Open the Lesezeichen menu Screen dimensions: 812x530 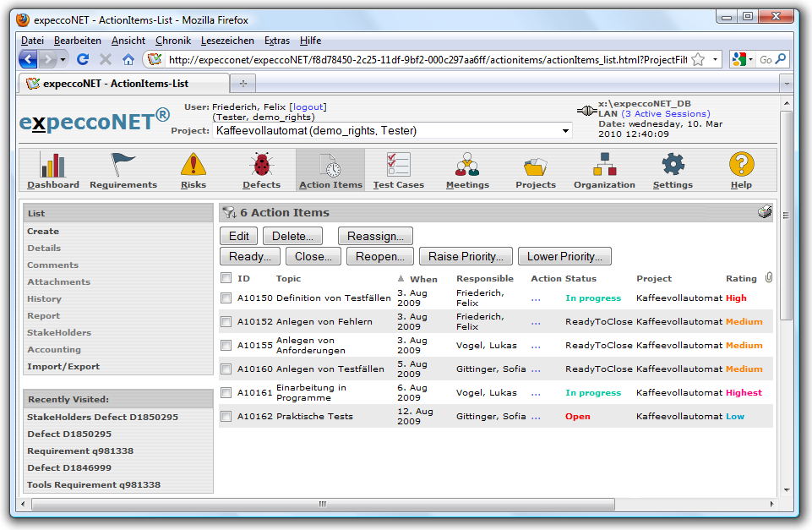227,41
